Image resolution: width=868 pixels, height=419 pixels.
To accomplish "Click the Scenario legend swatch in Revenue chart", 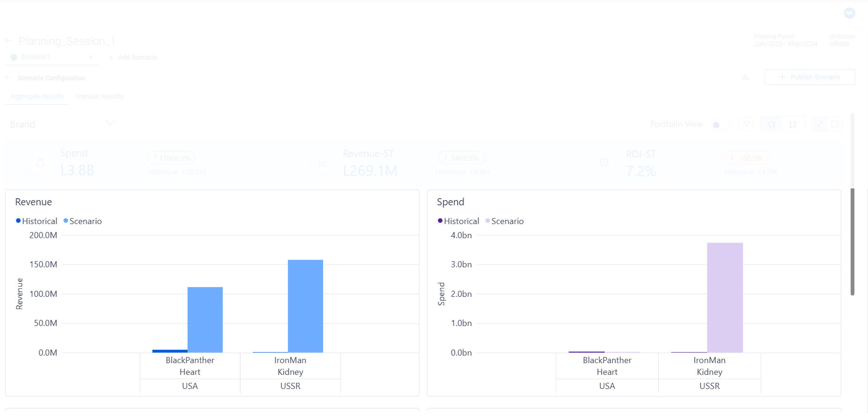I will click(66, 221).
